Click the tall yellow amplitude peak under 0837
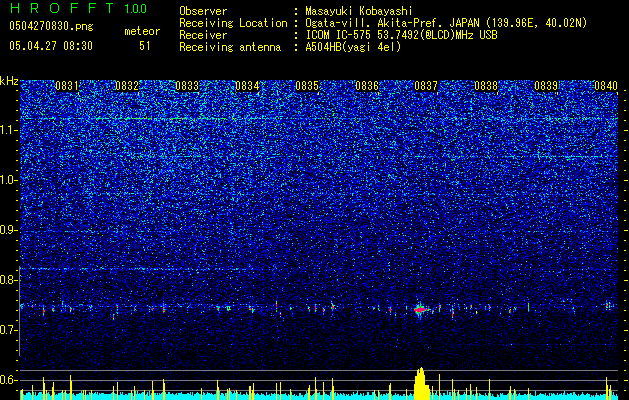This screenshot has width=629, height=400. [x=421, y=384]
